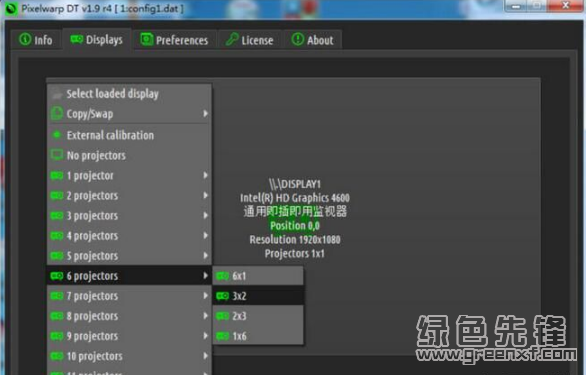Open the 8 projectors entry
This screenshot has width=586, height=375.
point(129,316)
